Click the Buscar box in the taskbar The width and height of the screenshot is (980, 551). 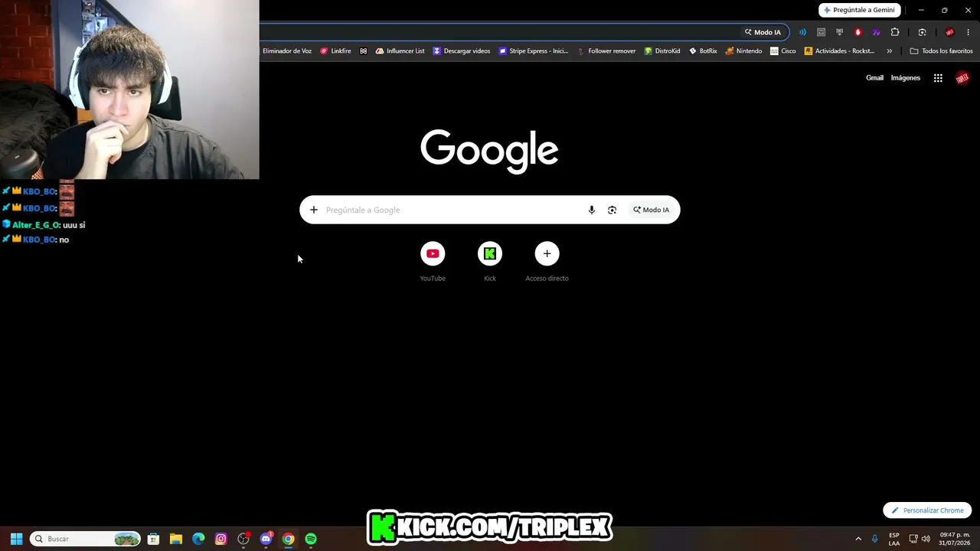86,539
